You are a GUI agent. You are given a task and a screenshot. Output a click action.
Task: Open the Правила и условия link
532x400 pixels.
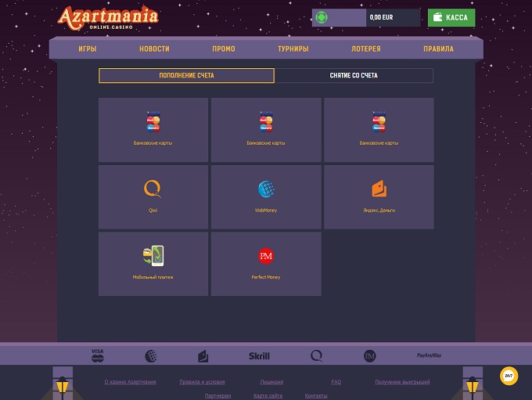202,382
